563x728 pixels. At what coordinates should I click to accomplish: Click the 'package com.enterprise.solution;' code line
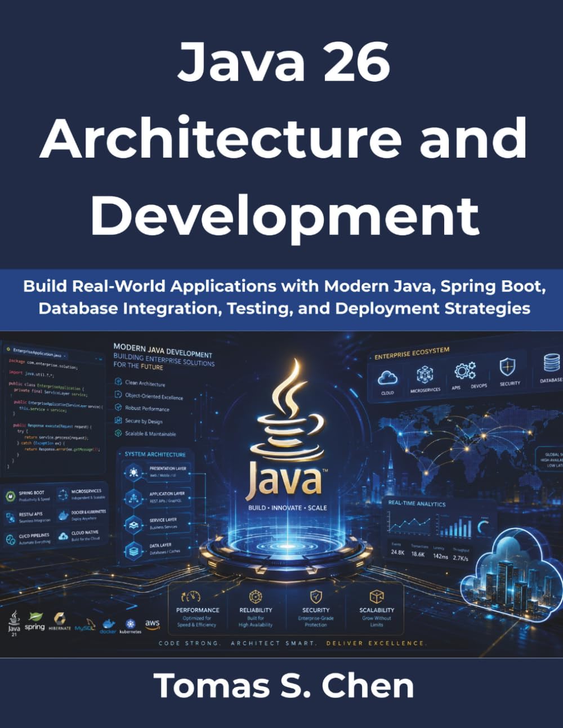(43, 364)
